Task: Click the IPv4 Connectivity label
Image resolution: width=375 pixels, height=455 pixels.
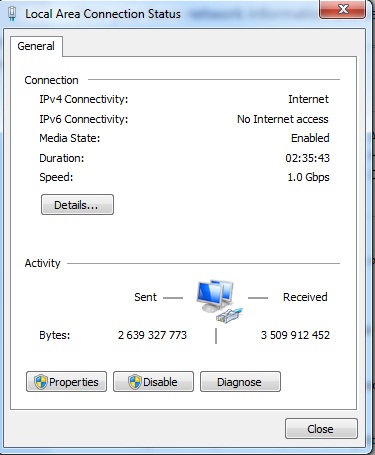Action: (84, 99)
